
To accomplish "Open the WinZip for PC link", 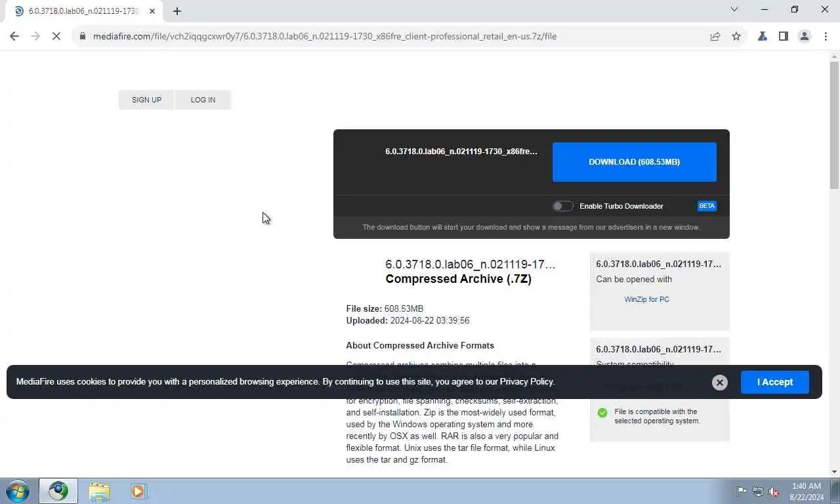I will point(646,299).
